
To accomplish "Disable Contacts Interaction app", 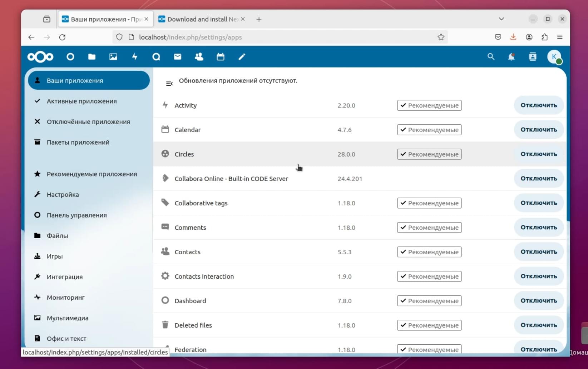I will click(x=539, y=276).
